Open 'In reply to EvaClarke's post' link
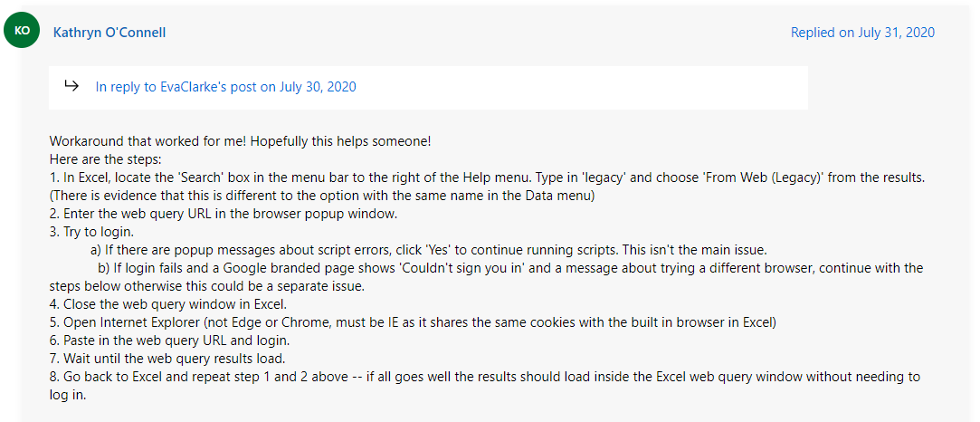The width and height of the screenshot is (980, 422). pyautogui.click(x=225, y=87)
